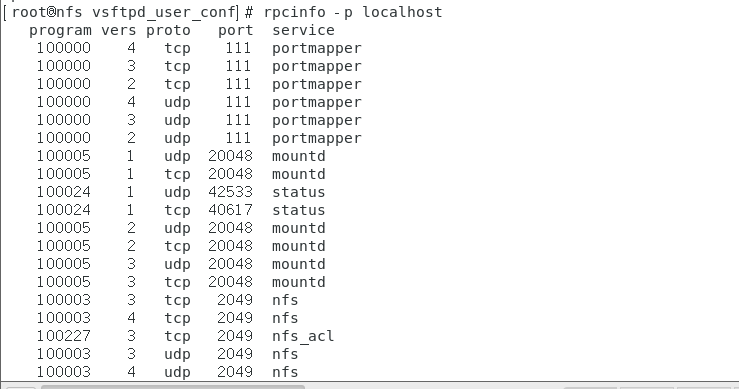Click vsftpd_user_conf directory name in prompt
This screenshot has height=389, width=739.
[x=164, y=12]
